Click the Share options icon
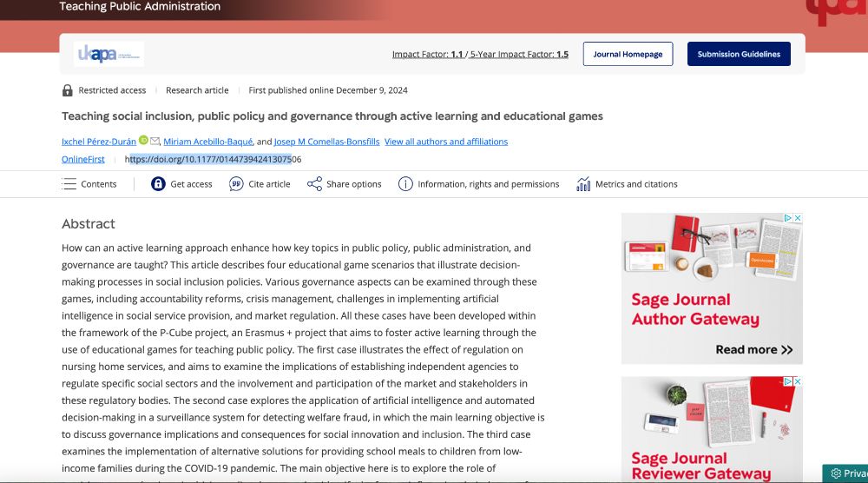Viewport: 868px width, 483px height. [314, 184]
